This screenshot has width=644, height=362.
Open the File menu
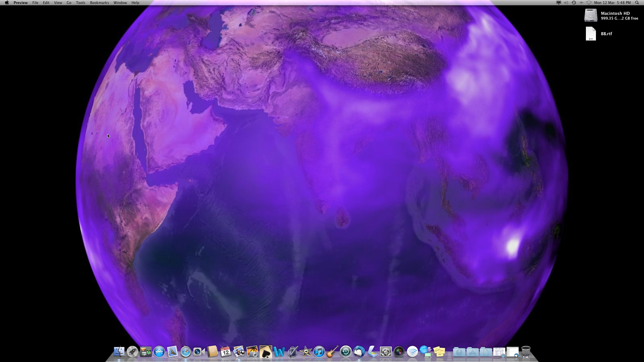[x=35, y=3]
